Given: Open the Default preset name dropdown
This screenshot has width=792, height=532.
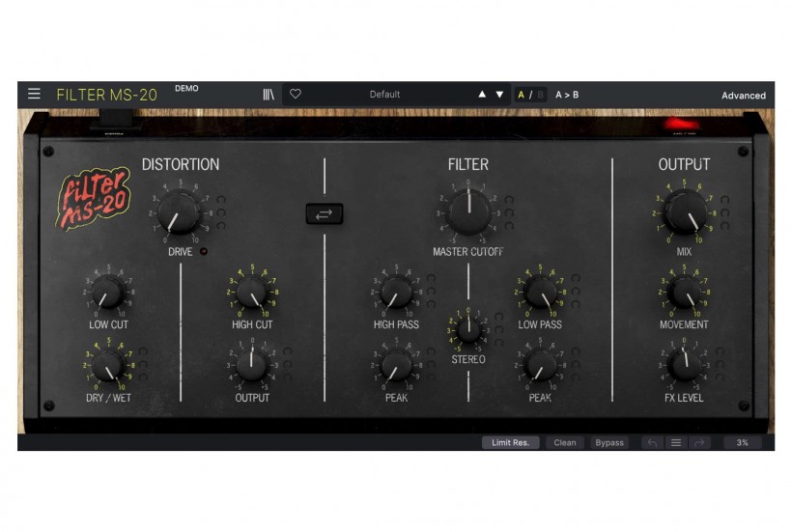Looking at the screenshot, I should click(x=384, y=95).
